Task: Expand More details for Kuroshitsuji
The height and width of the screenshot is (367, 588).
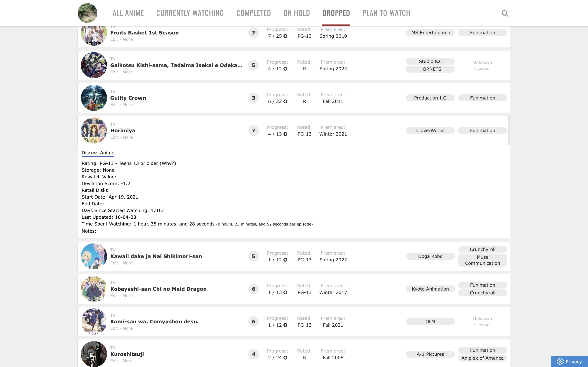Action: [128, 361]
